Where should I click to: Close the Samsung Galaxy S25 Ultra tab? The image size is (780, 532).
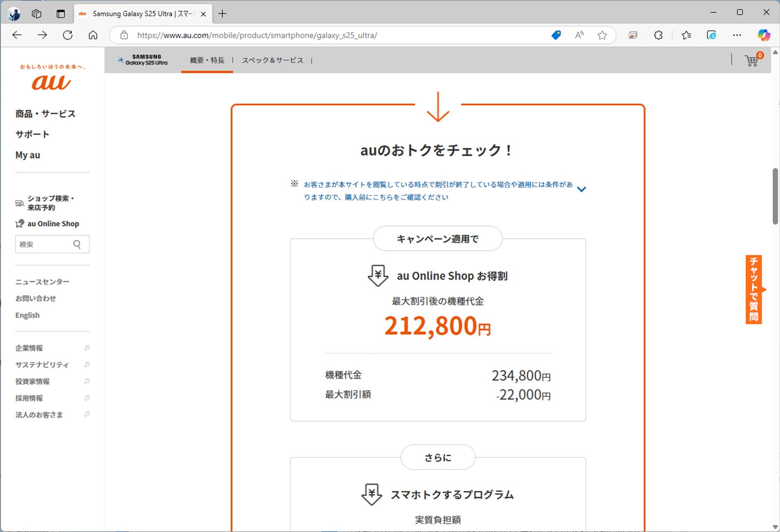[x=204, y=14]
